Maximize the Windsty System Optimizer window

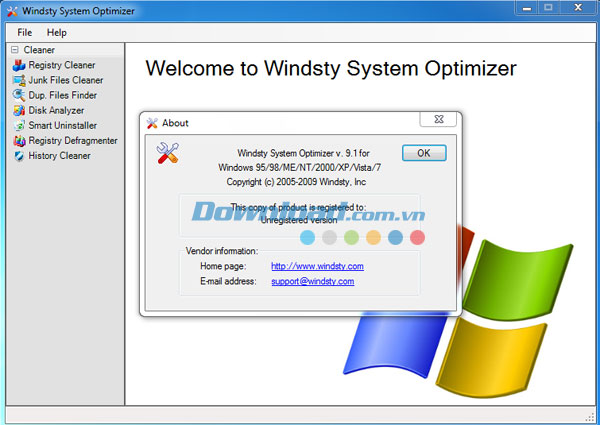548,8
